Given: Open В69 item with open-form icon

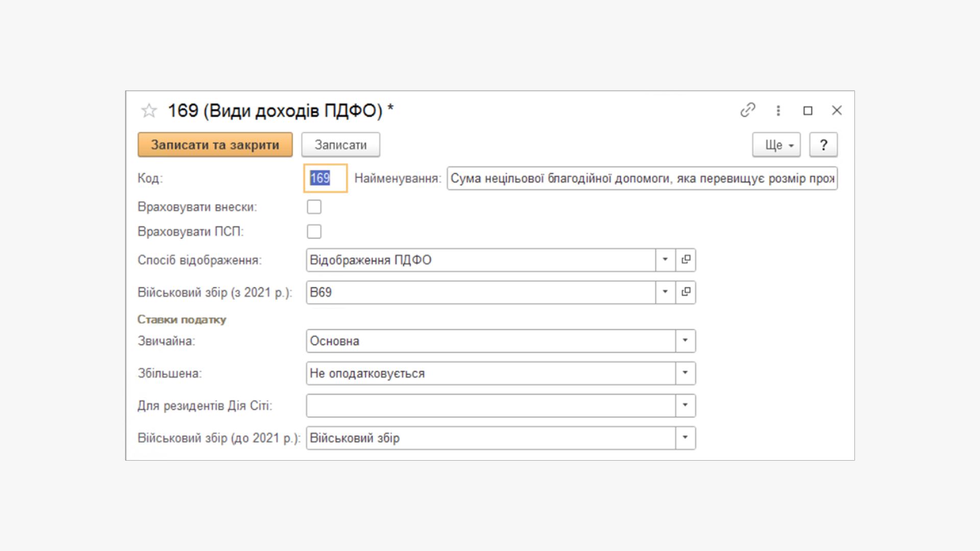Looking at the screenshot, I should pyautogui.click(x=686, y=292).
